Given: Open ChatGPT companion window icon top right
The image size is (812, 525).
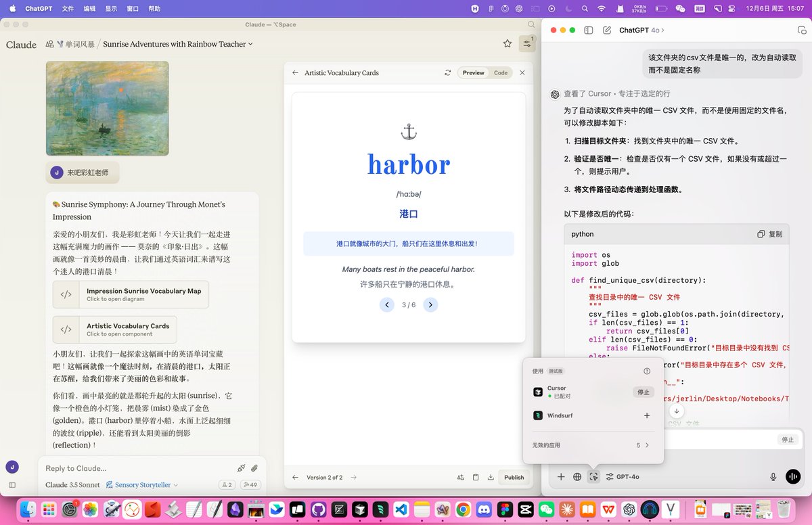Looking at the screenshot, I should pos(802,30).
